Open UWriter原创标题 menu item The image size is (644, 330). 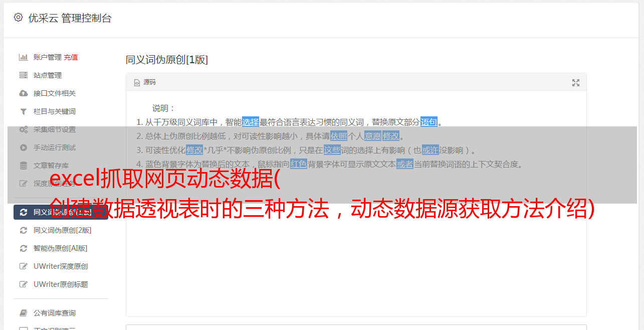(61, 284)
